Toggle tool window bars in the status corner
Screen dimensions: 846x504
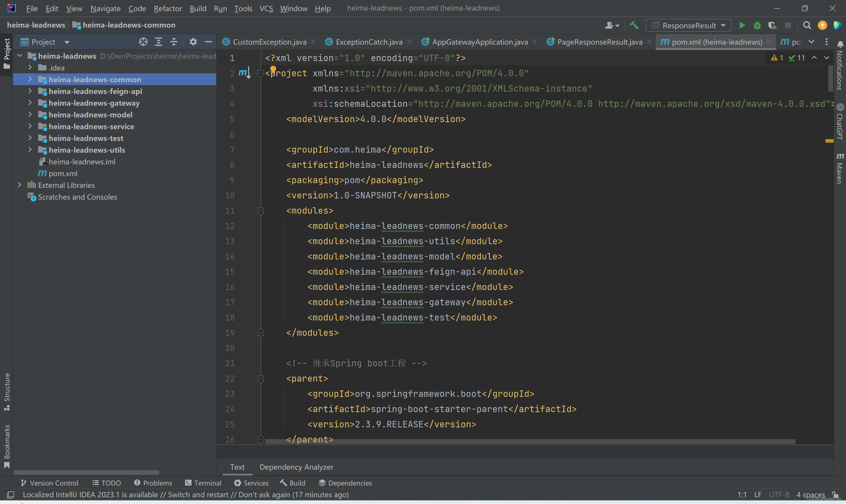[11, 495]
